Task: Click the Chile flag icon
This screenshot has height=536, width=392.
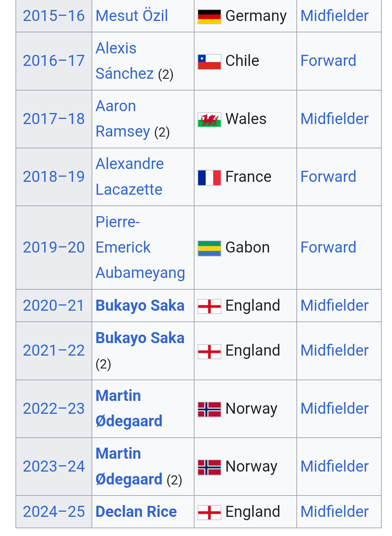Action: [x=209, y=62]
